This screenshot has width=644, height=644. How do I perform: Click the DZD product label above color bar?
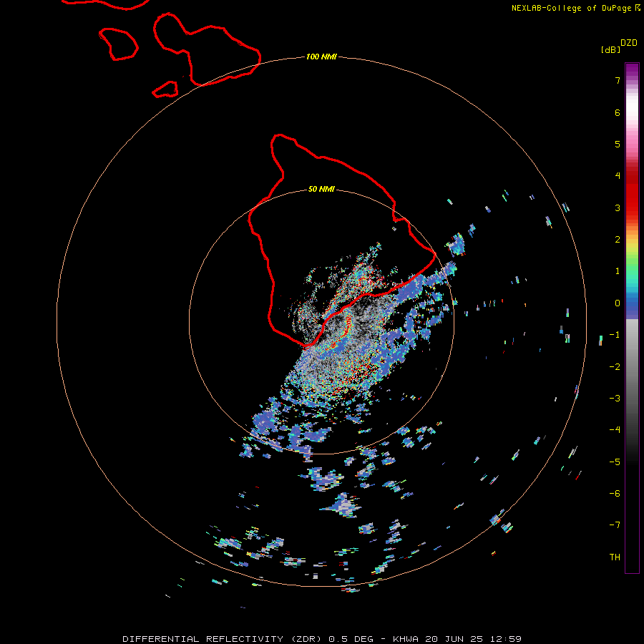coord(629,43)
